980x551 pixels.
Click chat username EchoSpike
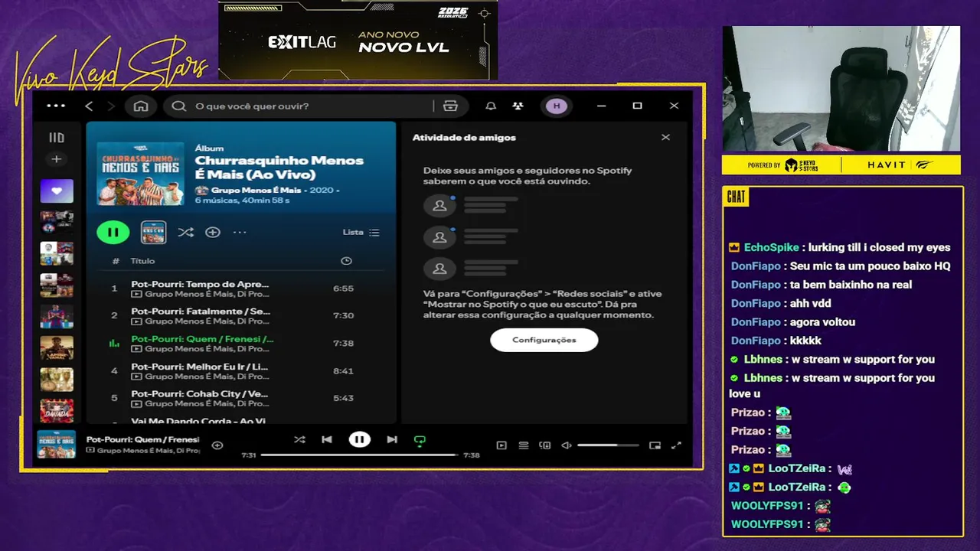coord(772,247)
